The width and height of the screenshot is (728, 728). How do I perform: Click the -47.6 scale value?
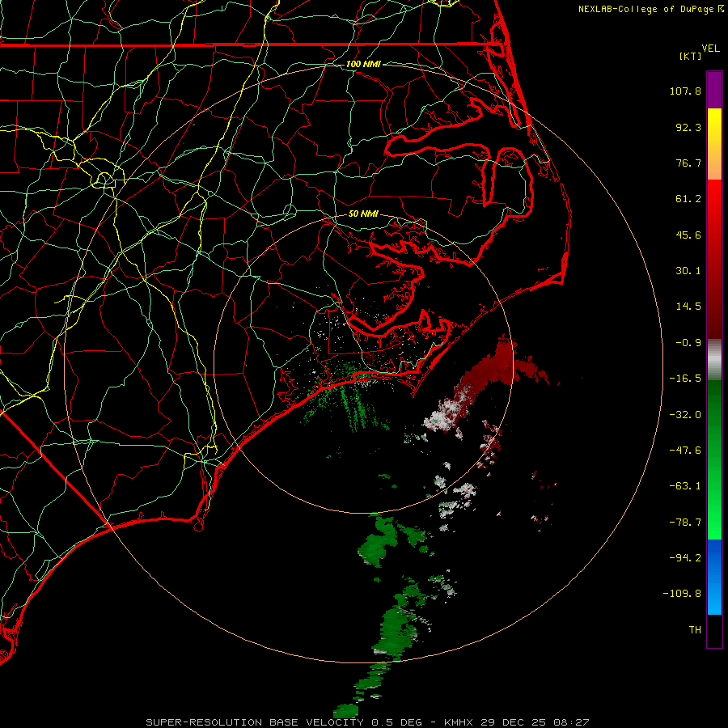685,451
